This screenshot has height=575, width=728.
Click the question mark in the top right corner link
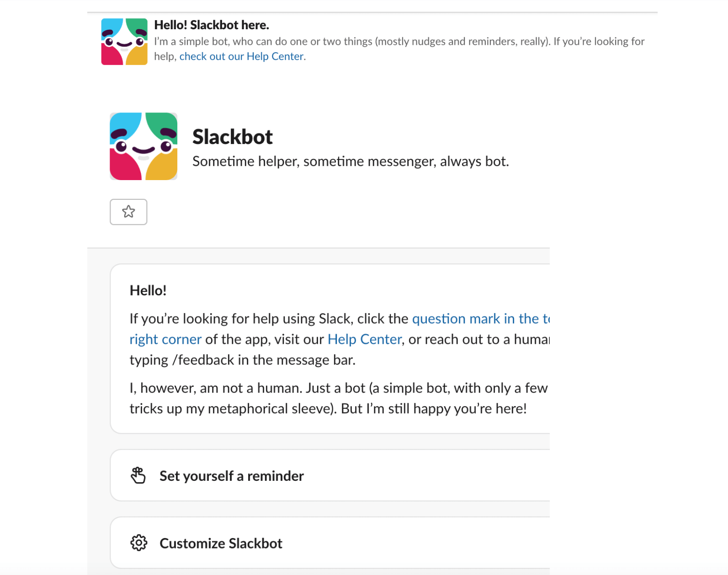[480, 319]
